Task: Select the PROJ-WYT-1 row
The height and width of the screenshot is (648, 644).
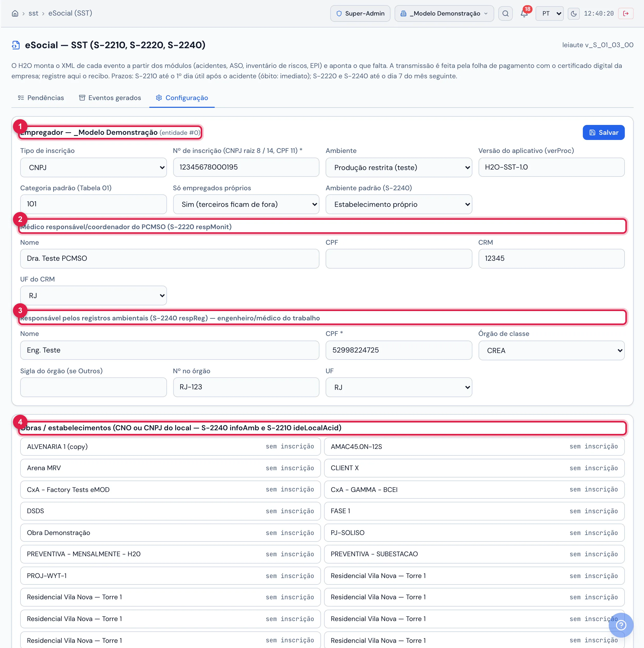Action: tap(170, 576)
